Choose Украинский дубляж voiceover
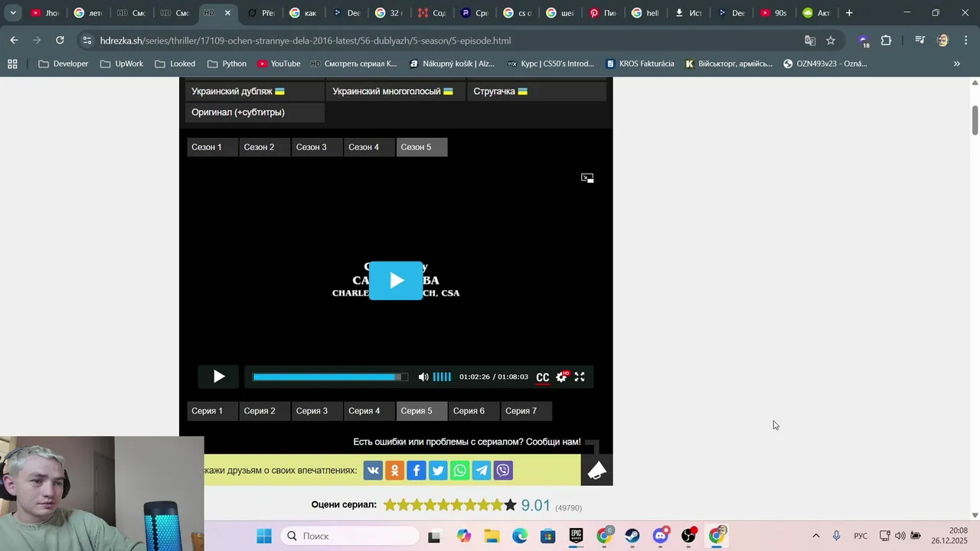 pyautogui.click(x=255, y=91)
